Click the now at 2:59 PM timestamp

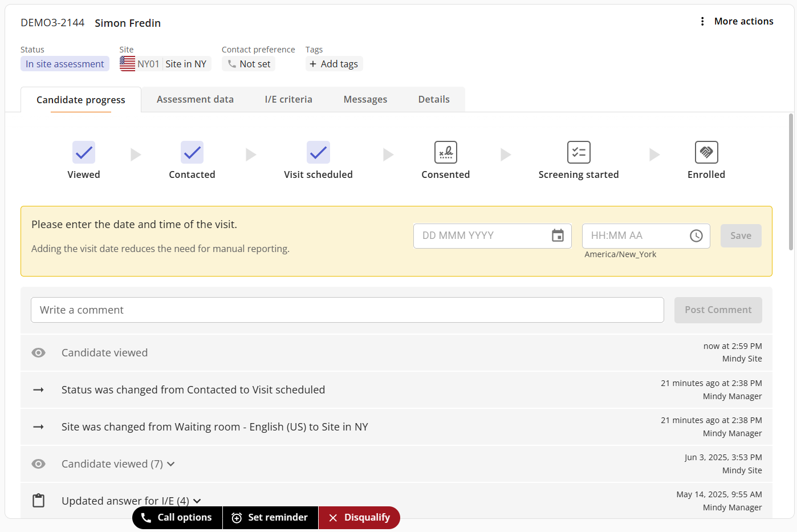(733, 346)
